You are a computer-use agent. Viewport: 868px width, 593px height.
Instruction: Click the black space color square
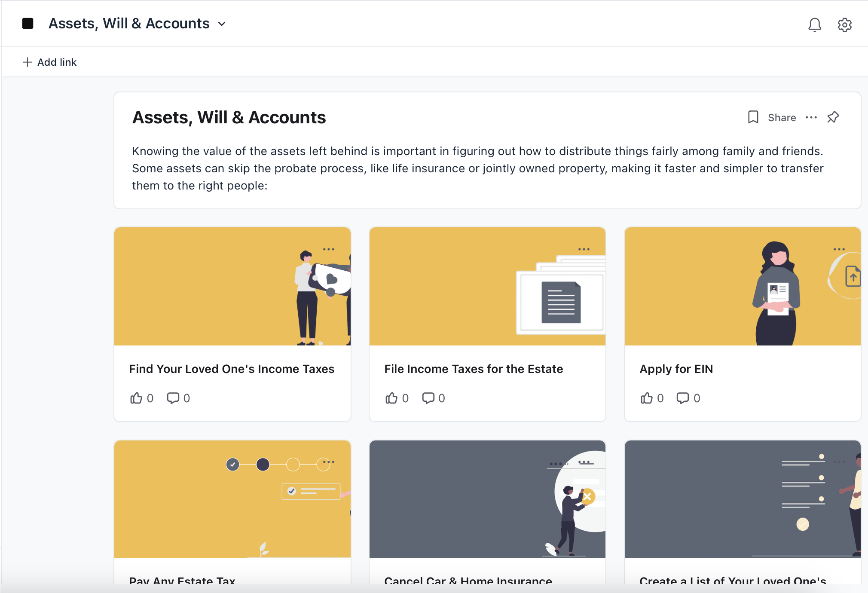click(x=28, y=24)
